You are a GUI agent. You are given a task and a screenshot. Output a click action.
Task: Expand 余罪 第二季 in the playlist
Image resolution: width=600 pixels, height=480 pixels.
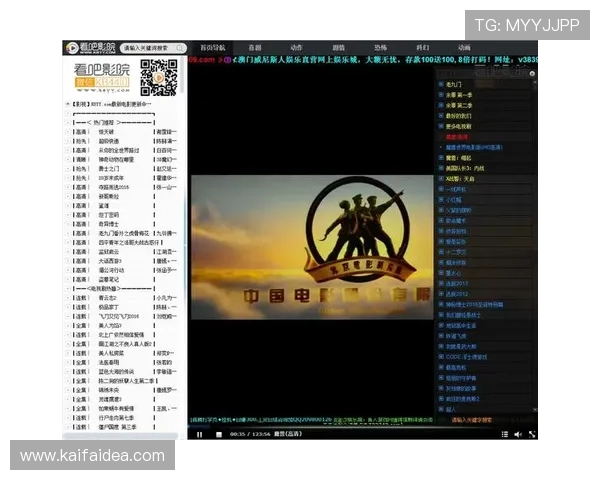(440, 105)
